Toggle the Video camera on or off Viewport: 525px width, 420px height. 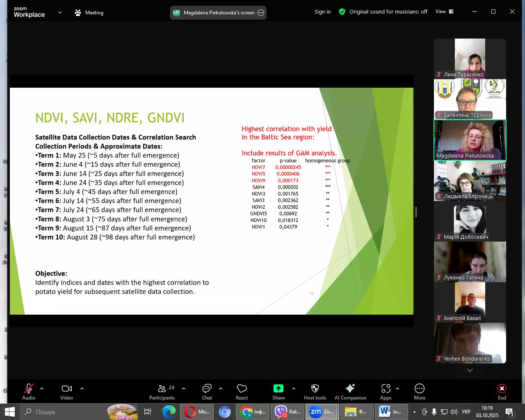click(66, 392)
